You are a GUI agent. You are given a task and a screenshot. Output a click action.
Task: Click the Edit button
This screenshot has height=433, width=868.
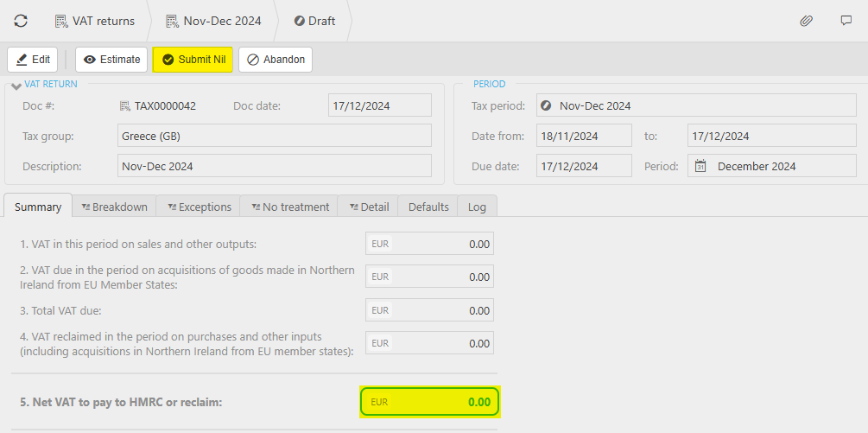33,60
